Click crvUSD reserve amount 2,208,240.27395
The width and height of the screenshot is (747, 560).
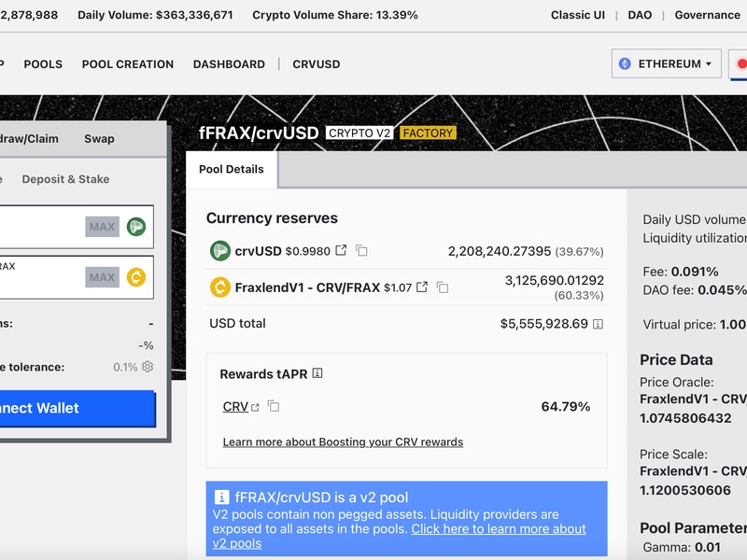pos(500,251)
